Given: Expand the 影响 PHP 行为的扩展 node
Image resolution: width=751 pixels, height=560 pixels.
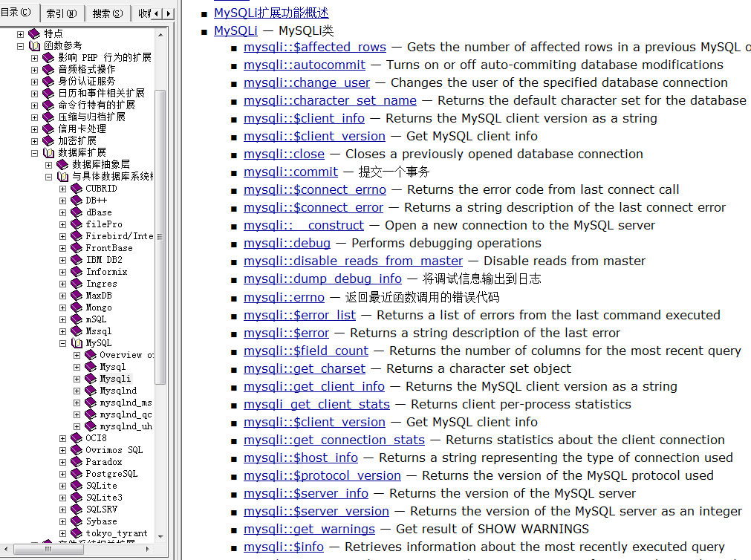Looking at the screenshot, I should point(34,58).
